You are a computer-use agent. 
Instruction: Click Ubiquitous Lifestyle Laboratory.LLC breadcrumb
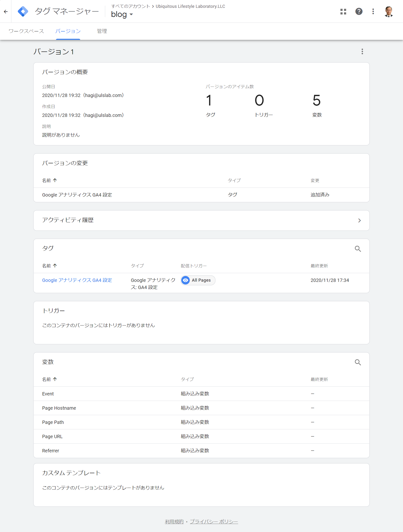click(x=190, y=6)
